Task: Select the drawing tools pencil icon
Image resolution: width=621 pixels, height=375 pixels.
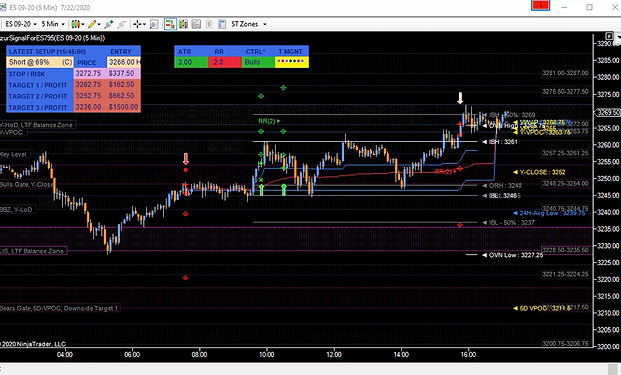Action: 92,24
